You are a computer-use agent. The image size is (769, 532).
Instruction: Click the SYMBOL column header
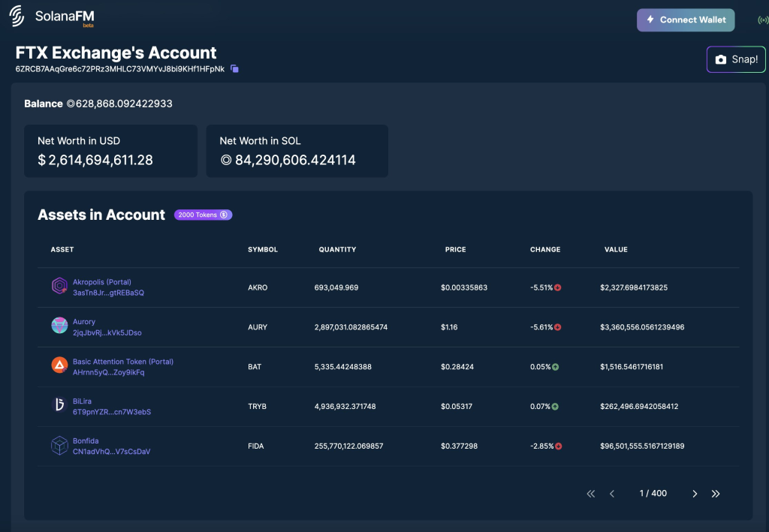click(x=263, y=249)
